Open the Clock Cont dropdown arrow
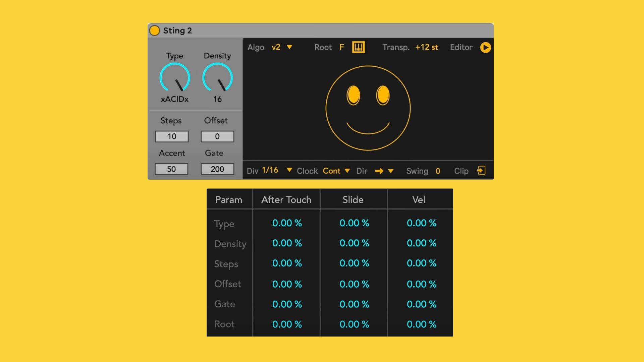 click(347, 171)
